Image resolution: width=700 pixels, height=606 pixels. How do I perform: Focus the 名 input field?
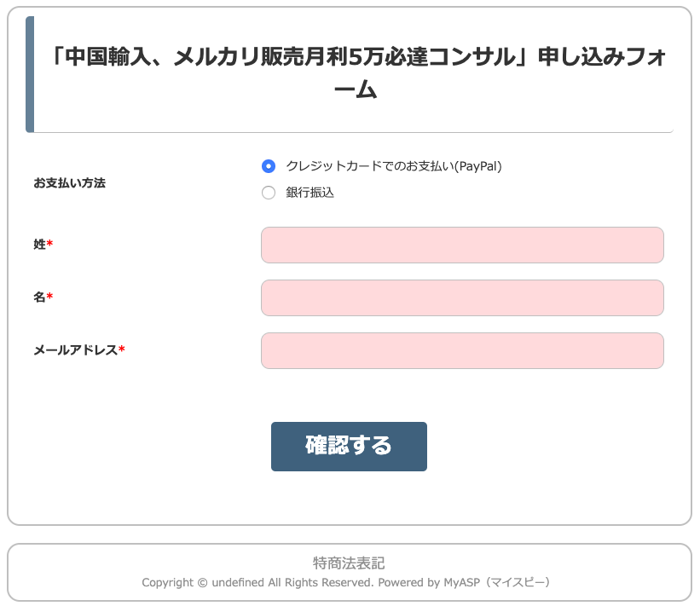[462, 298]
